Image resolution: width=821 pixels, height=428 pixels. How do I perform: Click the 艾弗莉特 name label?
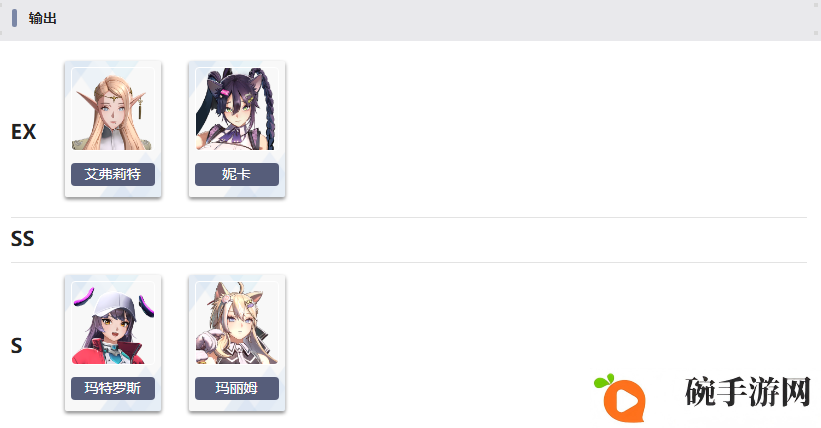(113, 174)
